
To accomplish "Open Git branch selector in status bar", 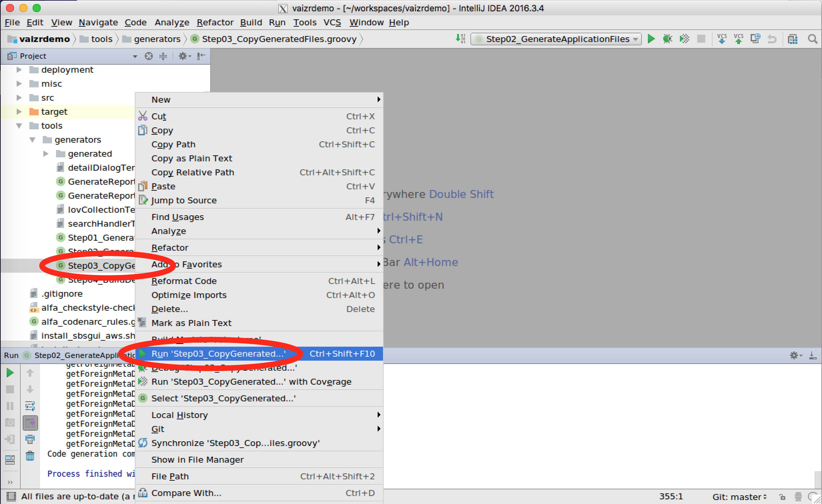I will [740, 497].
